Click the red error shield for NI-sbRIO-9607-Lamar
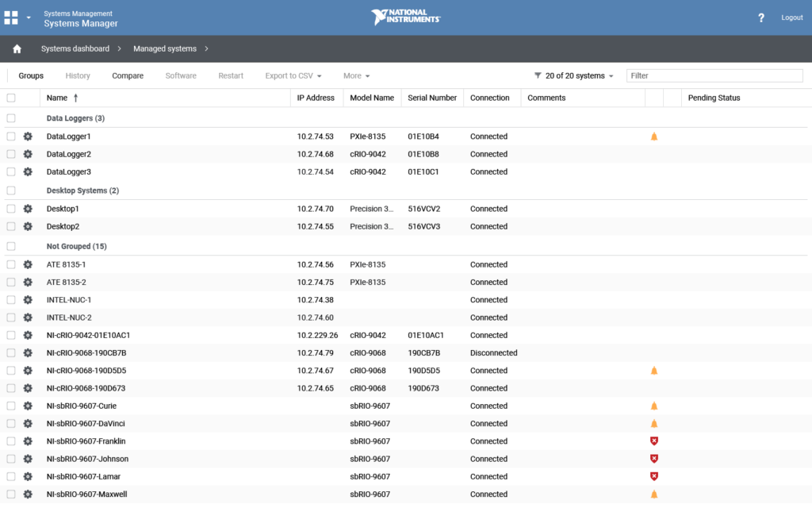This screenshot has height=508, width=812. [654, 476]
